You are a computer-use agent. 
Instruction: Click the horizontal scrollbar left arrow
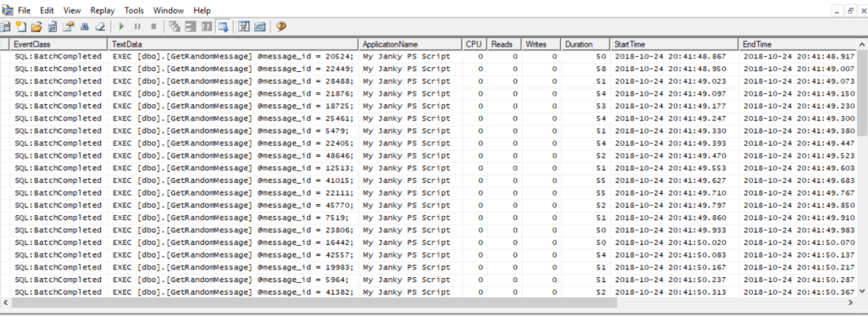[x=5, y=302]
